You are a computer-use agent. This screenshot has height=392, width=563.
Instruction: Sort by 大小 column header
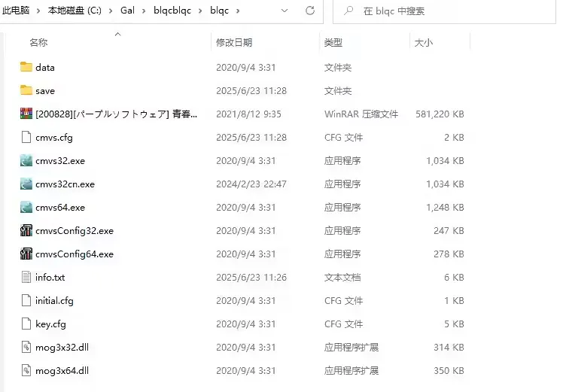[424, 42]
